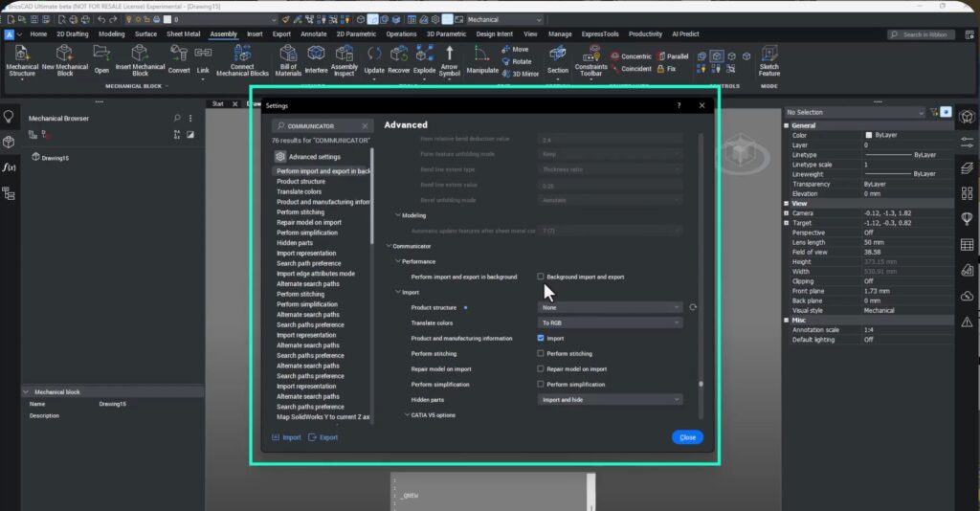Collapse the Performance settings section
The height and width of the screenshot is (511, 980).
pos(398,261)
